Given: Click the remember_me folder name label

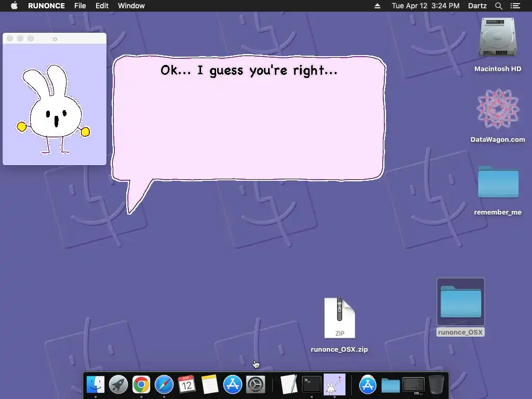Looking at the screenshot, I should tap(498, 212).
